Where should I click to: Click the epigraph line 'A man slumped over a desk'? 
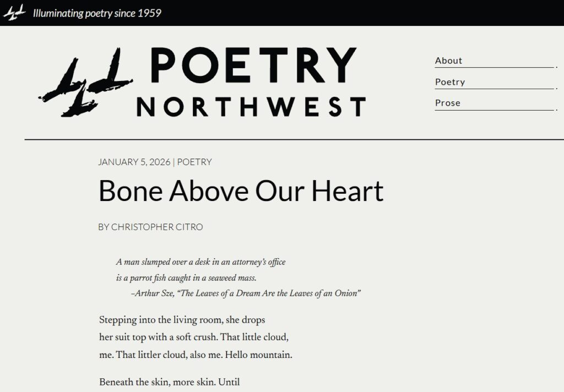200,262
